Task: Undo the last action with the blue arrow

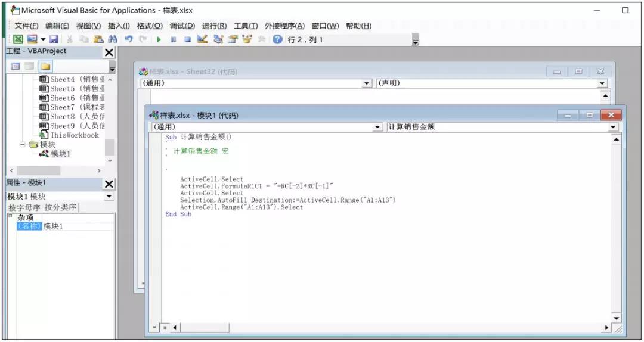Action: point(129,39)
